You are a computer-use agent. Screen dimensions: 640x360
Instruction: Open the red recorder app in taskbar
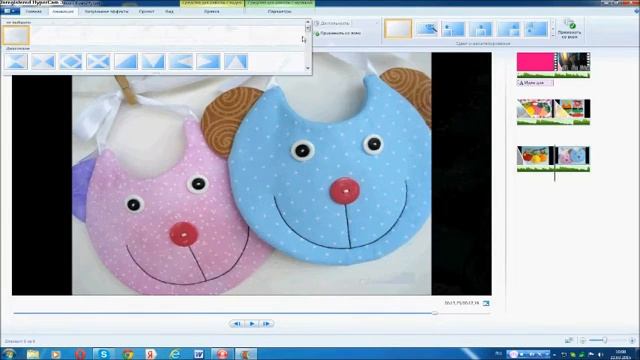pyautogui.click(x=222, y=354)
